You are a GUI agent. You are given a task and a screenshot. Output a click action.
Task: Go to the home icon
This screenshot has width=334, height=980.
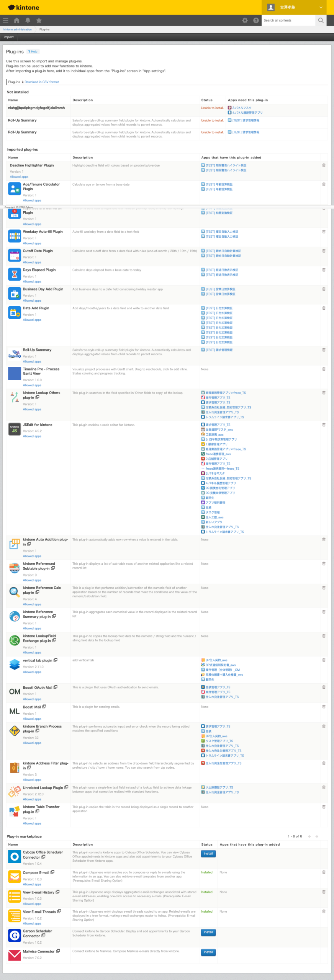16,20
